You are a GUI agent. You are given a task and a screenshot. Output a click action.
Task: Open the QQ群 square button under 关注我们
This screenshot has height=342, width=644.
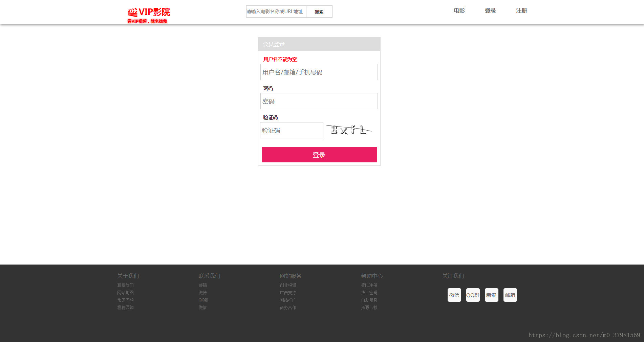pyautogui.click(x=473, y=295)
